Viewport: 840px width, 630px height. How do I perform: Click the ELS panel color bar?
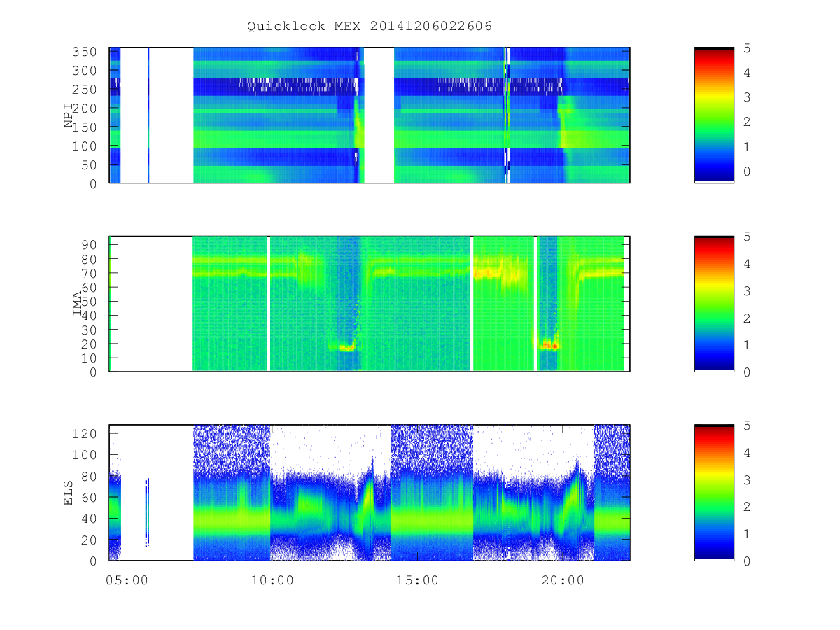(714, 493)
